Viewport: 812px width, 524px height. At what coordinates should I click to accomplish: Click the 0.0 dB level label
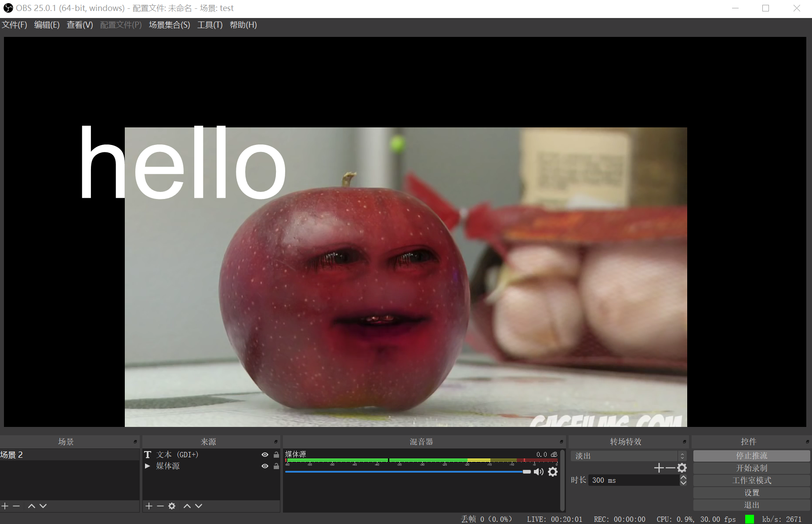coord(547,454)
